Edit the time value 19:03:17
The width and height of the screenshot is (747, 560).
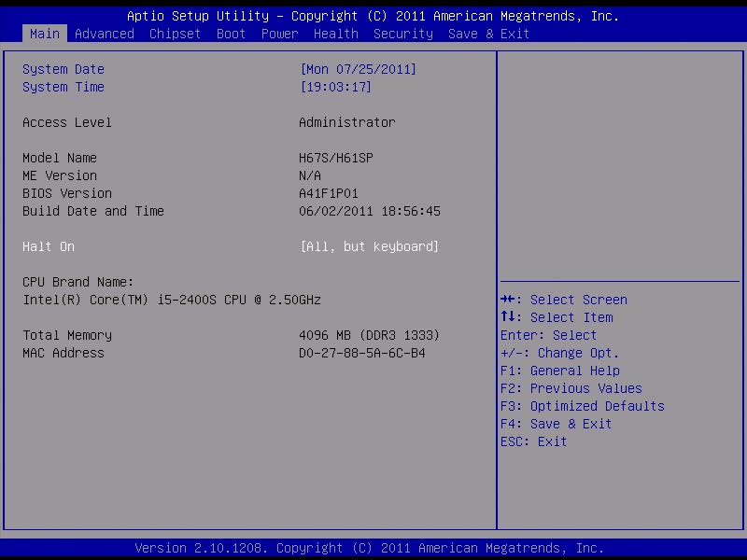pyautogui.click(x=335, y=87)
